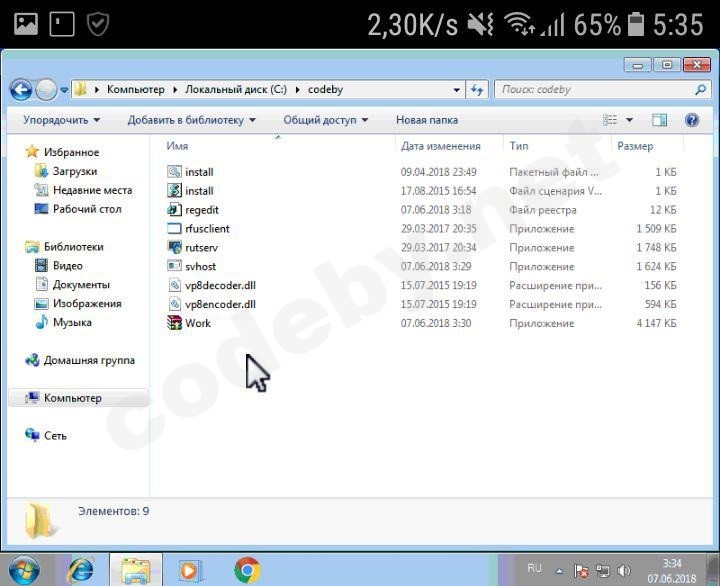This screenshot has height=586, width=720.
Task: Select the install batch file icon
Action: coord(174,172)
